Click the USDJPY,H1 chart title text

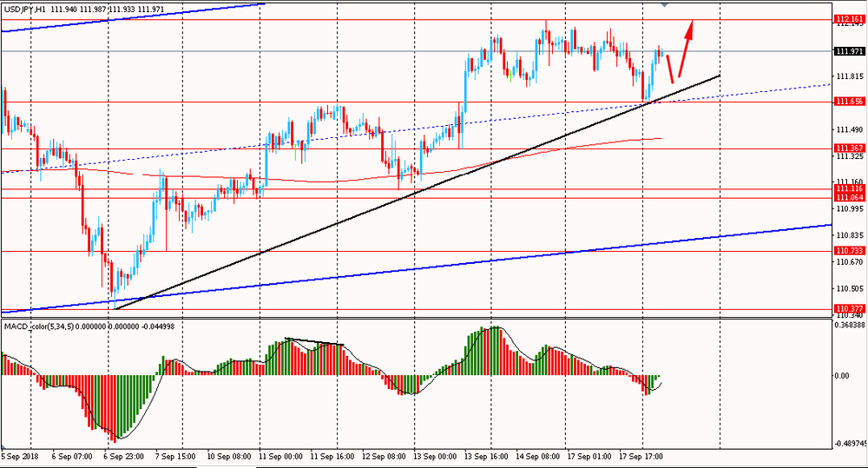25,10
